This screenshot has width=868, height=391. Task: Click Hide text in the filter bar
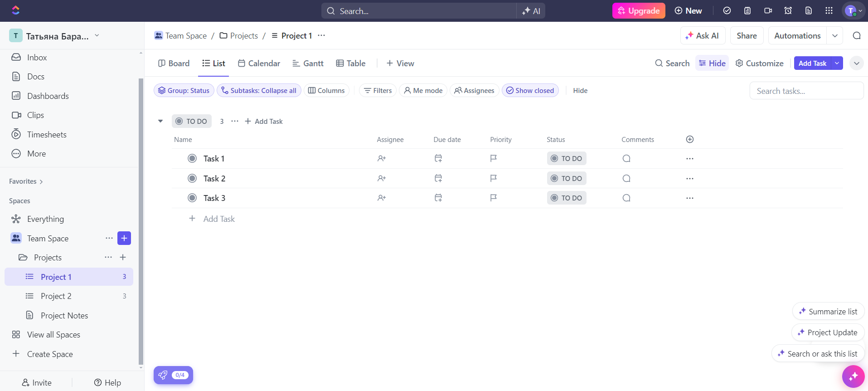580,91
